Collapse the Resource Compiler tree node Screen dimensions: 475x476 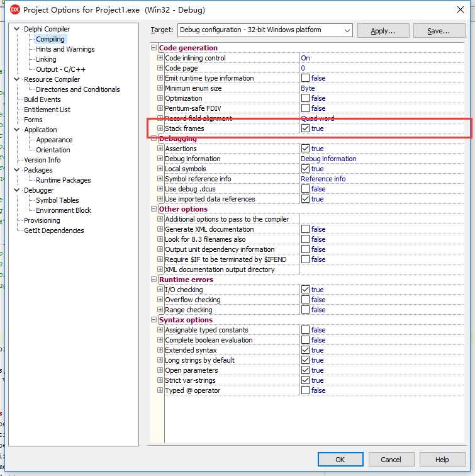(17, 79)
